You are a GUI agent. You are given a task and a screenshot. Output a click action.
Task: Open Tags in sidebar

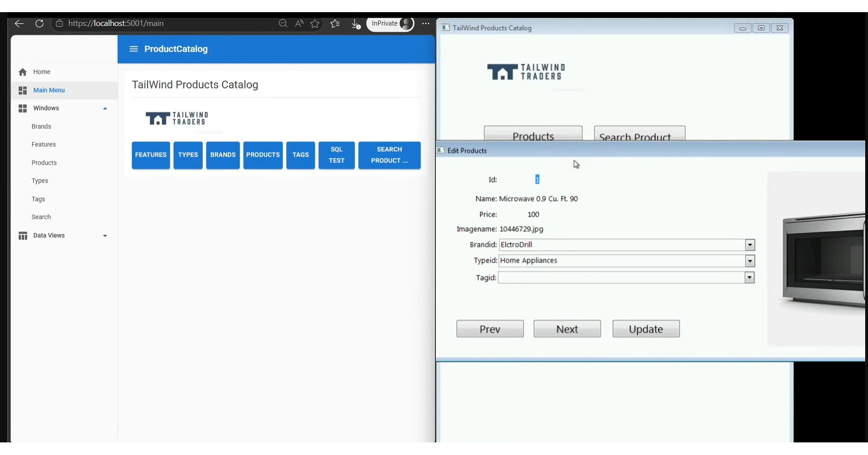38,199
